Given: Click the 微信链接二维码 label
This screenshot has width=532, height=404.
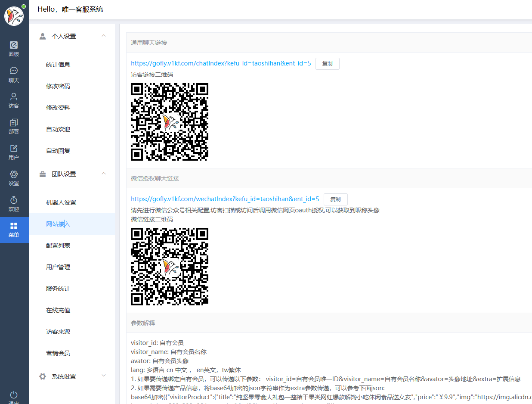Looking at the screenshot, I should [x=152, y=219].
